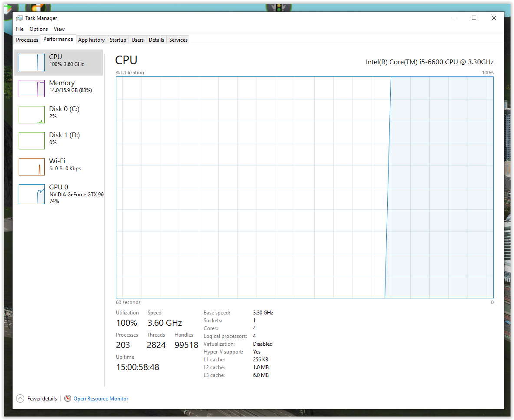The height and width of the screenshot is (420, 514).
Task: Switch to the Processes tab
Action: tap(27, 40)
